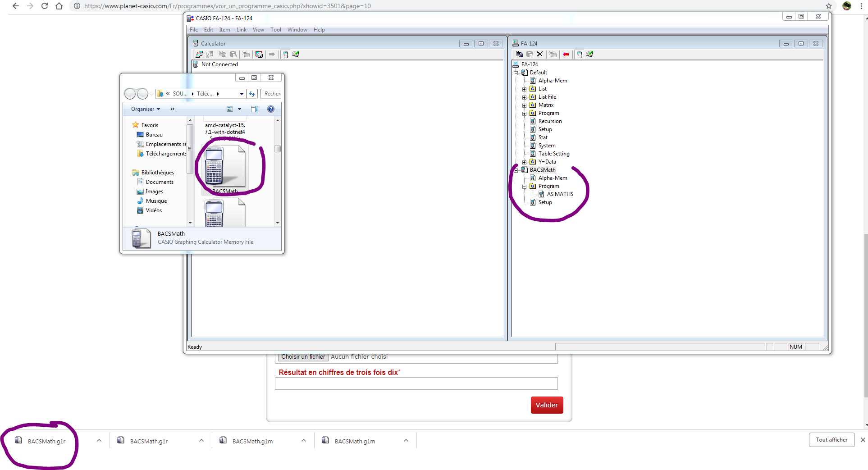Select Alpha-Mem under the Default node
The image size is (868, 470).
click(x=553, y=81)
